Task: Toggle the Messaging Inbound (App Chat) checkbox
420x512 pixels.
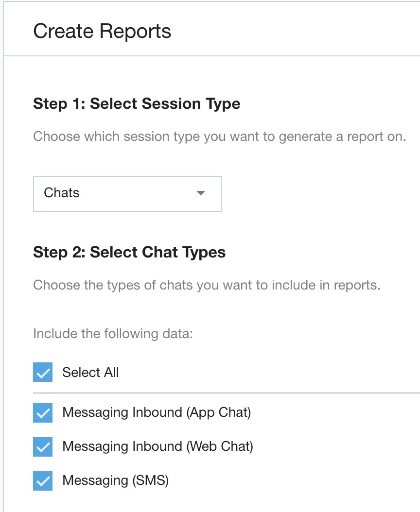Action: click(43, 413)
